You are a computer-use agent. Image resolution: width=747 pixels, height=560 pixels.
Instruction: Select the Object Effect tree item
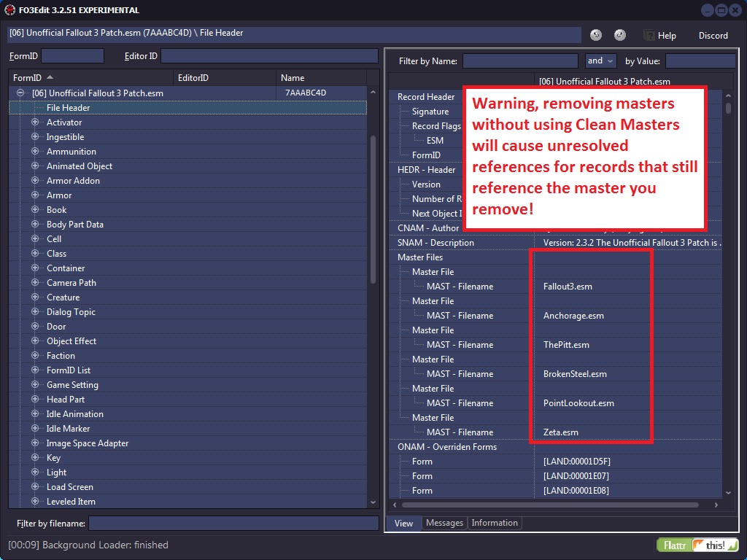pyautogui.click(x=71, y=341)
